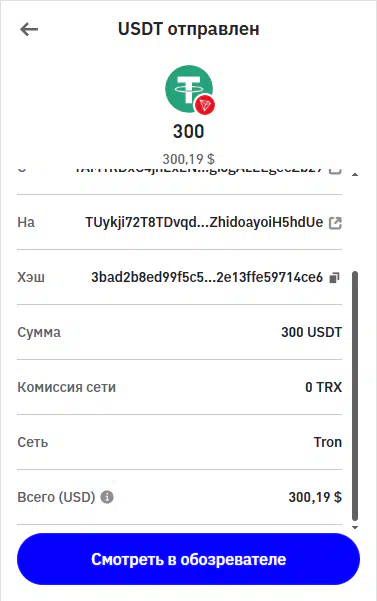Open recipient address TUykji72 in explorer icon

[335, 223]
